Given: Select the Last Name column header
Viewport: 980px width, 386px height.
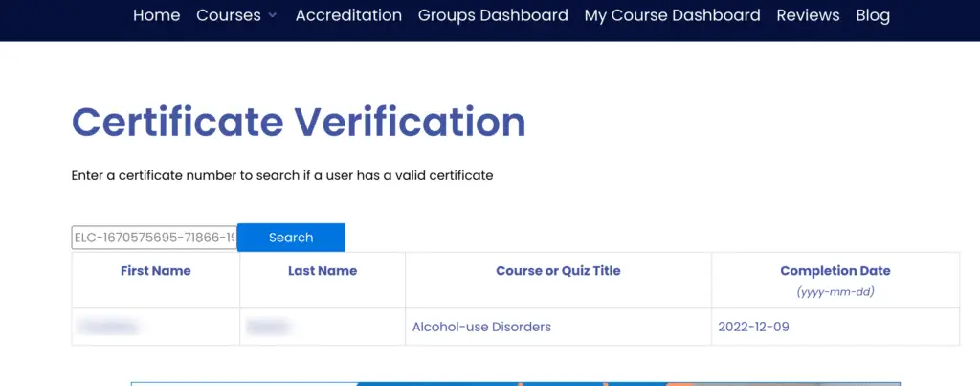Looking at the screenshot, I should pyautogui.click(x=323, y=271).
